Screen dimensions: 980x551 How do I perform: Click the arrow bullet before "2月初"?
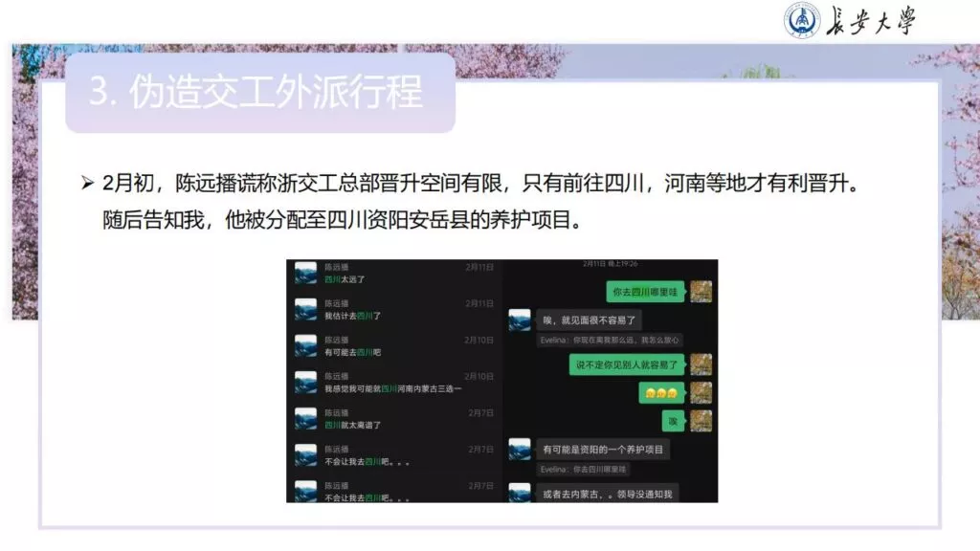[88, 182]
